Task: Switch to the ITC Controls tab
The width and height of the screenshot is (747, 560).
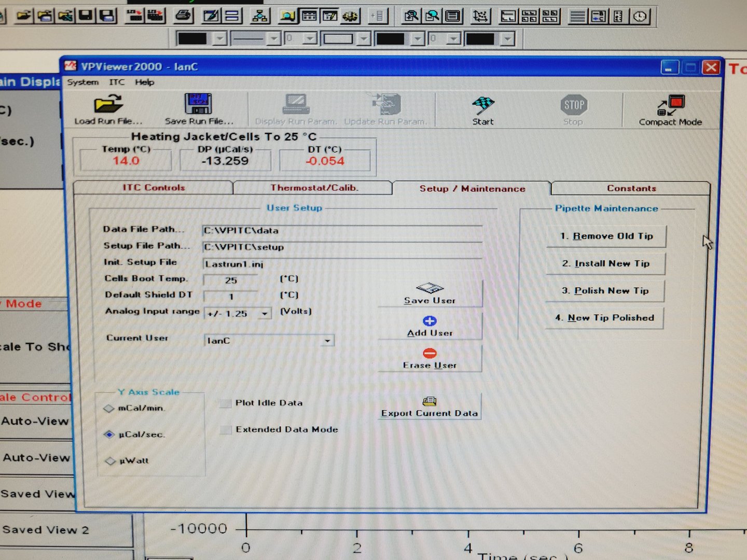Action: [154, 188]
